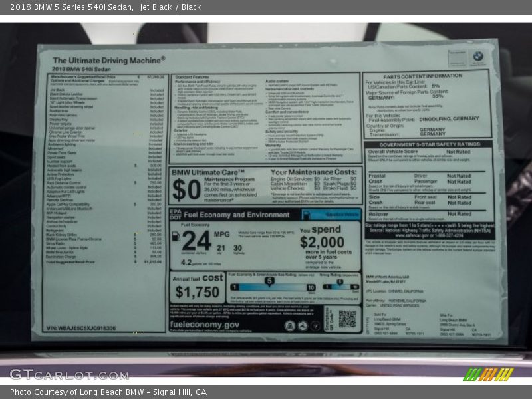Screen dimensions: 532x399
Task: Click the fuel pump icon beside 24 MPG
Action: 176,236
